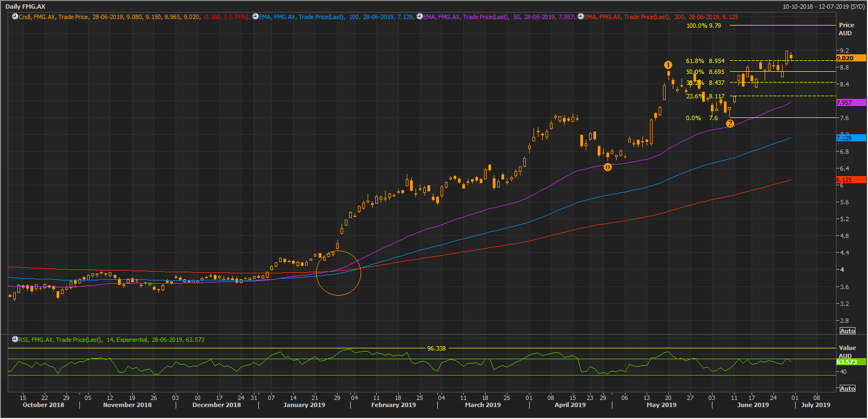The width and height of the screenshot is (868, 419).
Task: Select the wave marker labeled 0
Action: pos(607,167)
